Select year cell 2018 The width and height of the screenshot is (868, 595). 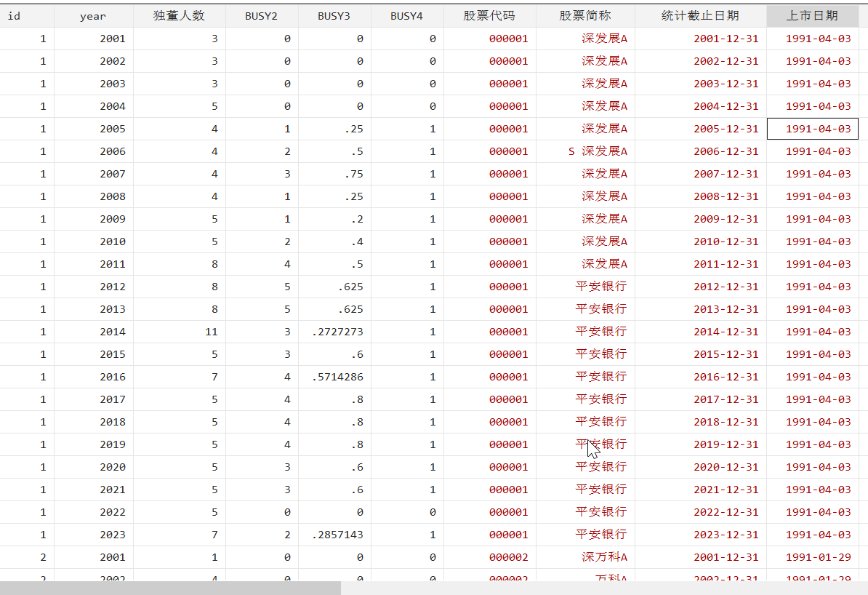tap(94, 422)
